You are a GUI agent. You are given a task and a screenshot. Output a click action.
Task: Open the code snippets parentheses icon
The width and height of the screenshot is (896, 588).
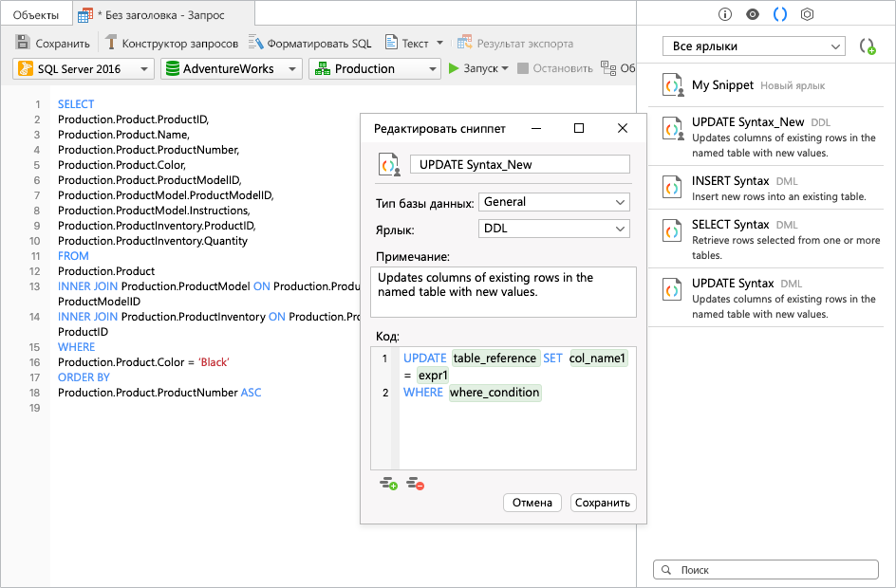pos(780,14)
